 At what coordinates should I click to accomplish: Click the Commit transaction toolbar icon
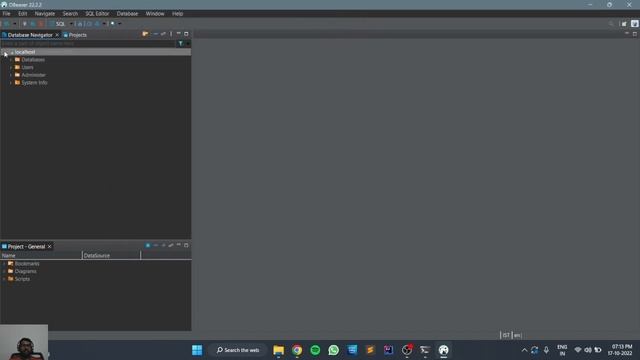(80, 24)
